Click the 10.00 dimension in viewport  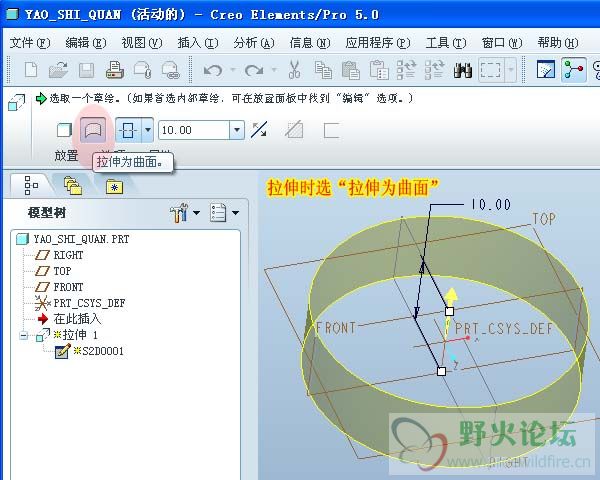coord(491,204)
